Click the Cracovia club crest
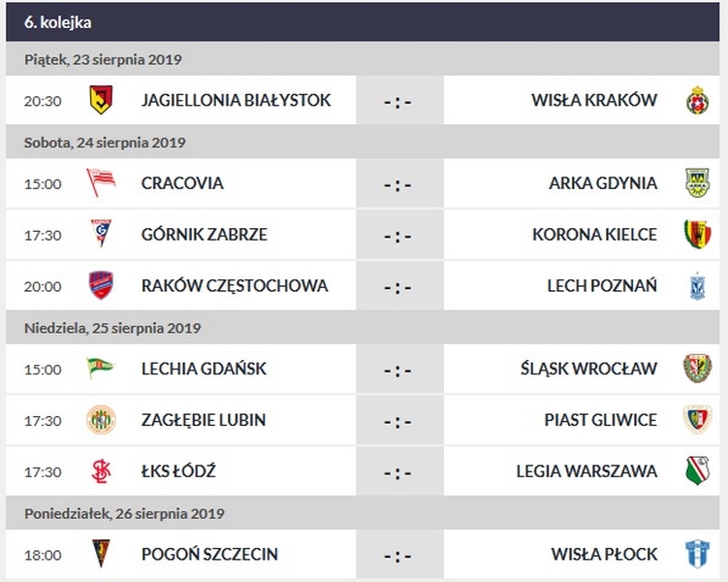Screen dimensions: 728x582 pos(101,182)
